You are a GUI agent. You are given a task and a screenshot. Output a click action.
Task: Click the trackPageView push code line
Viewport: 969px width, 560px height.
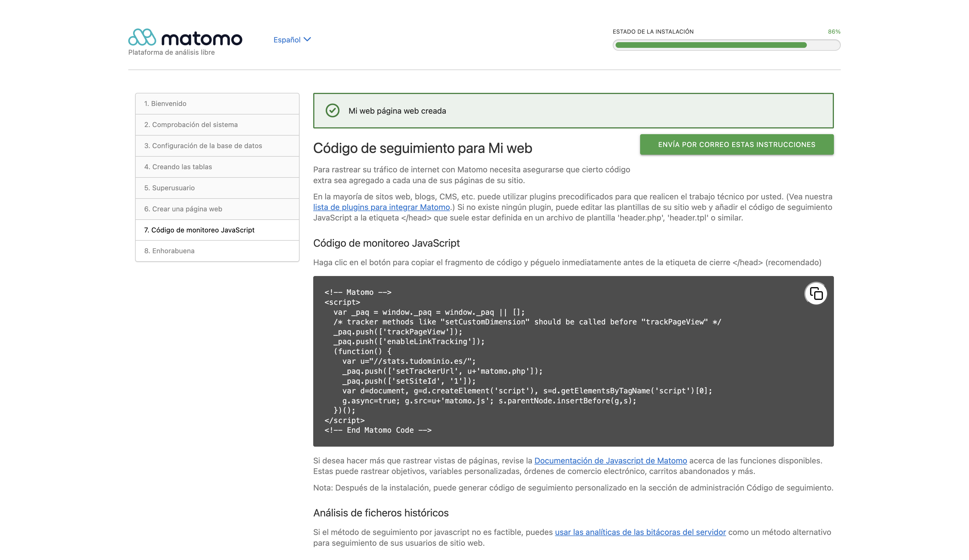point(398,332)
